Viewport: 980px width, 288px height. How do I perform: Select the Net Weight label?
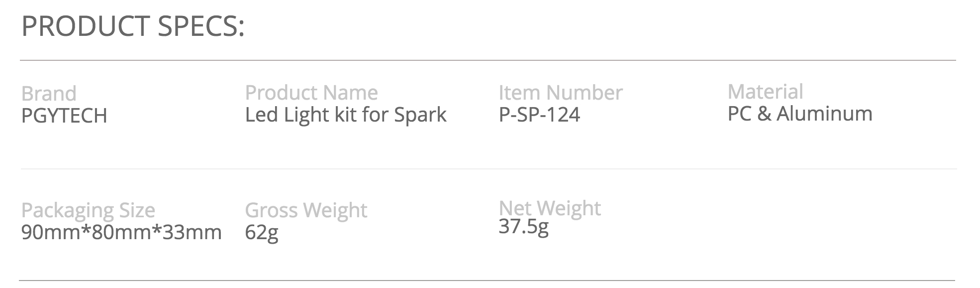tap(550, 209)
